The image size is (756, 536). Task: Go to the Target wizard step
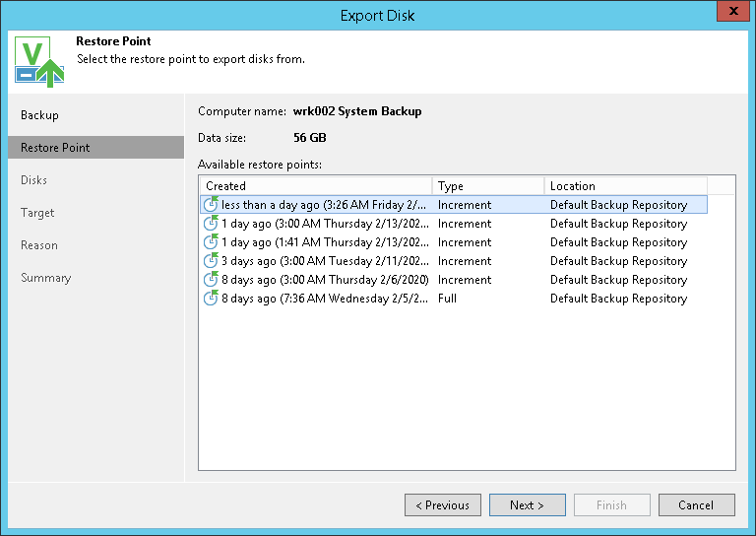pyautogui.click(x=37, y=213)
